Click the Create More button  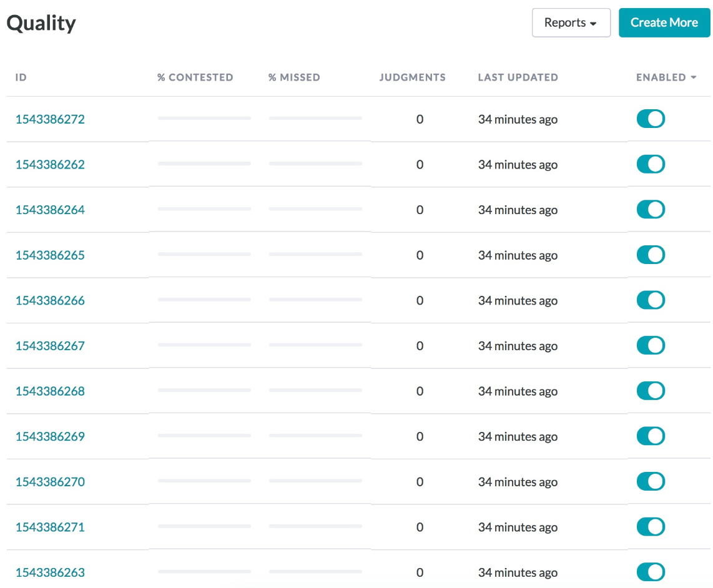coord(664,22)
